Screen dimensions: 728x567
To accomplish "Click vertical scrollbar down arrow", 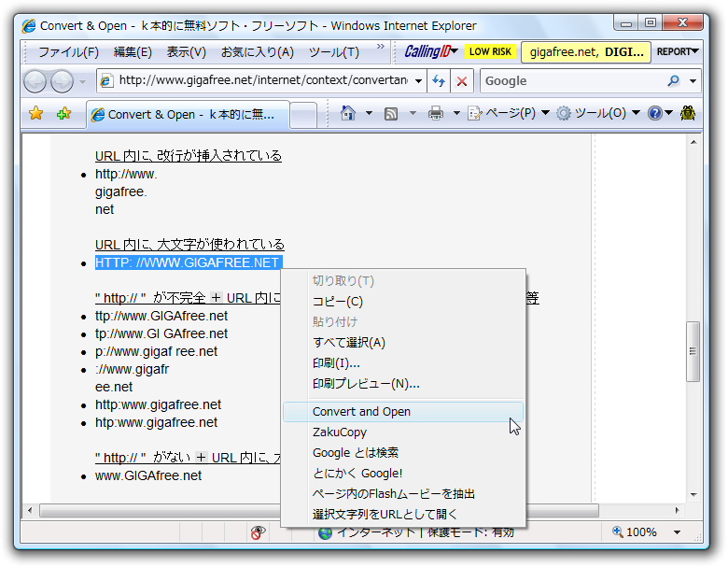I will (x=693, y=494).
